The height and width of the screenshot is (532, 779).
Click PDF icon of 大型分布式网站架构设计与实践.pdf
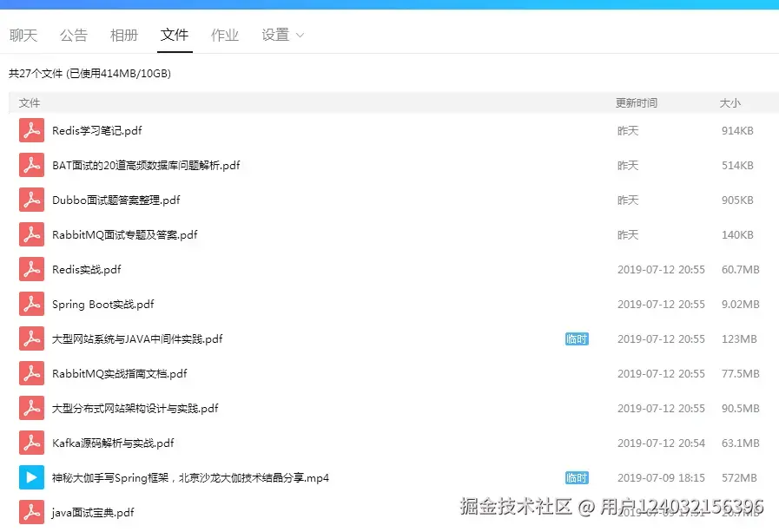pyautogui.click(x=32, y=408)
